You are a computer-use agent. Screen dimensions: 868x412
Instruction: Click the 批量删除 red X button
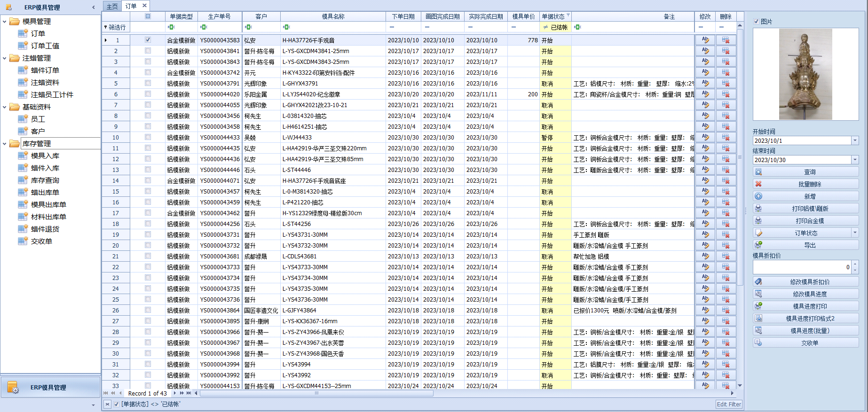coord(805,184)
